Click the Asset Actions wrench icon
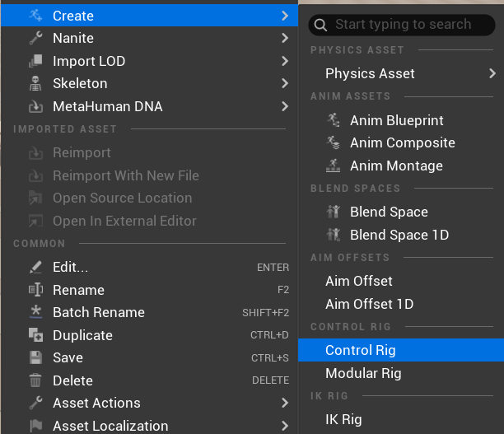504x434 pixels. click(35, 403)
